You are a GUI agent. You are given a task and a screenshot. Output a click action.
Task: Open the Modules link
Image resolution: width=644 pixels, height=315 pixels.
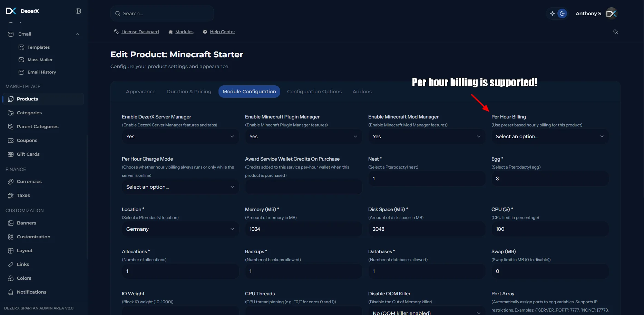pyautogui.click(x=184, y=32)
